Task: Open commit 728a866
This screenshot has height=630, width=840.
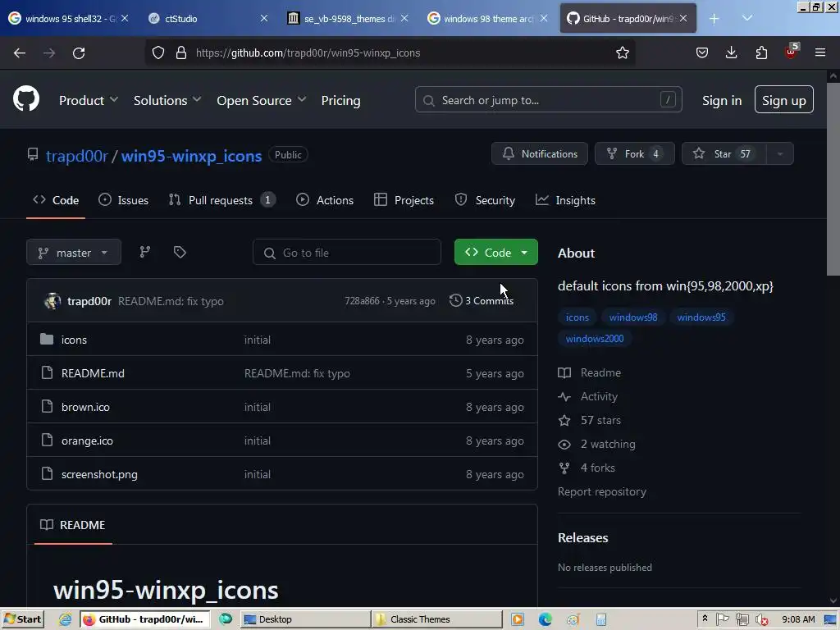Action: pos(362,301)
